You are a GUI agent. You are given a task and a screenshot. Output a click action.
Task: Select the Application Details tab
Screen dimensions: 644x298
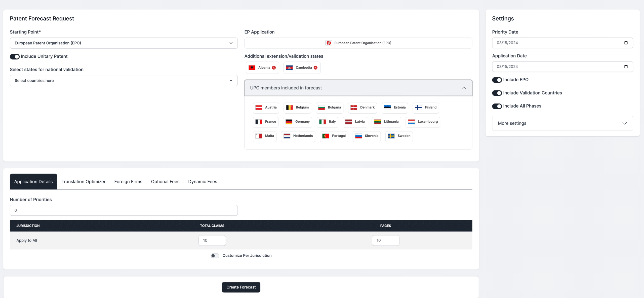(x=33, y=182)
